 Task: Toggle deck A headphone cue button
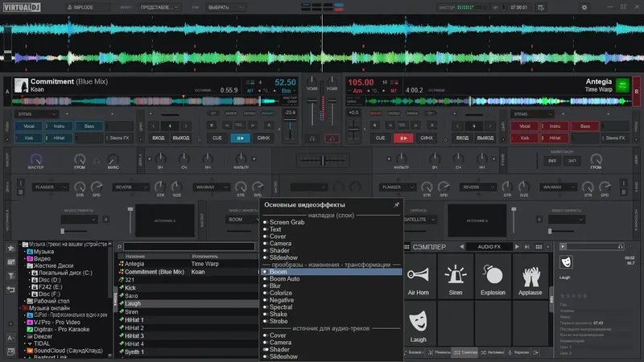pos(312,138)
